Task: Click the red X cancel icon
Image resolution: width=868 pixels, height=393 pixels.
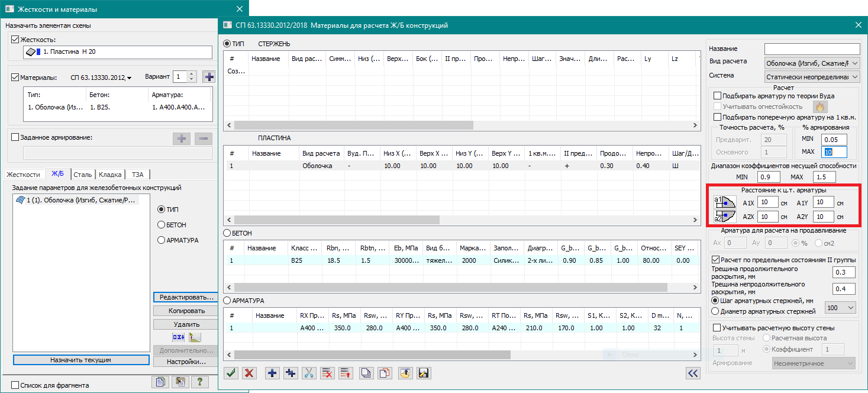Action: (249, 373)
